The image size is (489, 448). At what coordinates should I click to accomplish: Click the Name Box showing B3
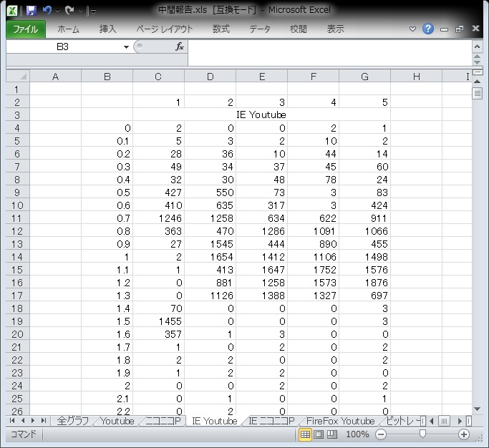[x=63, y=47]
